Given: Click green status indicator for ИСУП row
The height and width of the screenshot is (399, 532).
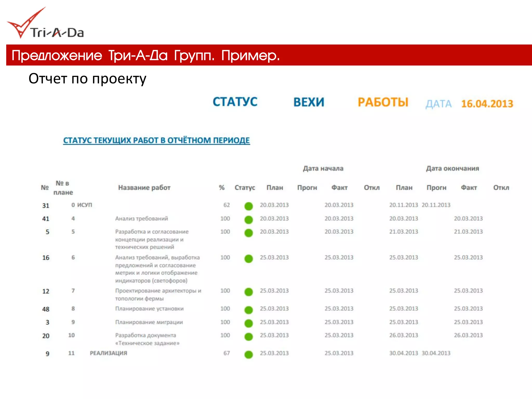Looking at the screenshot, I should 249,206.
